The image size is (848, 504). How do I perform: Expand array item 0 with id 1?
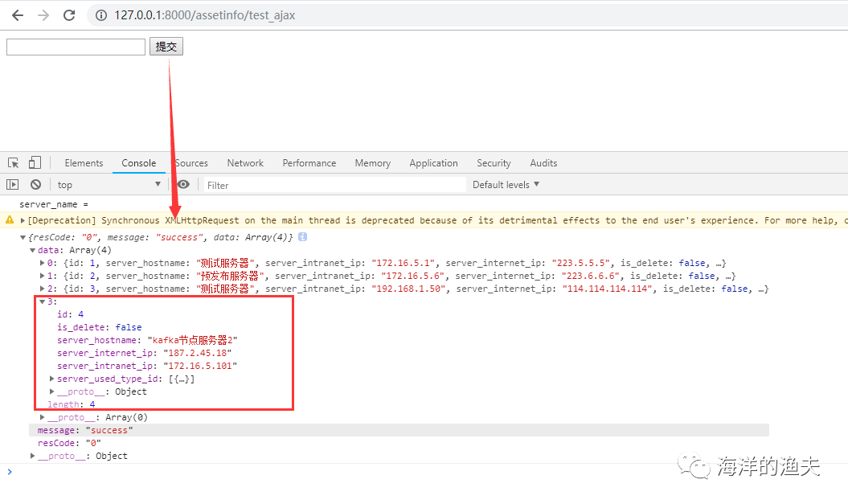pos(42,263)
